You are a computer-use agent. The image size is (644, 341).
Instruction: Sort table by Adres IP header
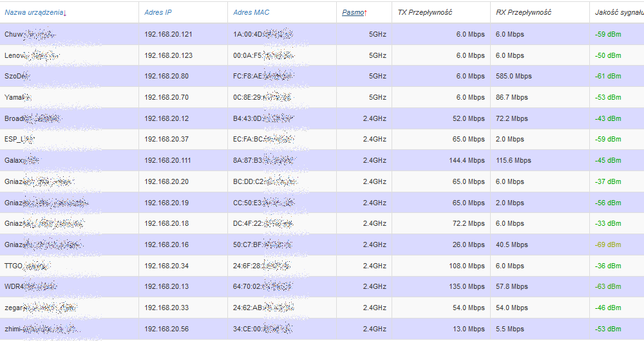pyautogui.click(x=158, y=12)
